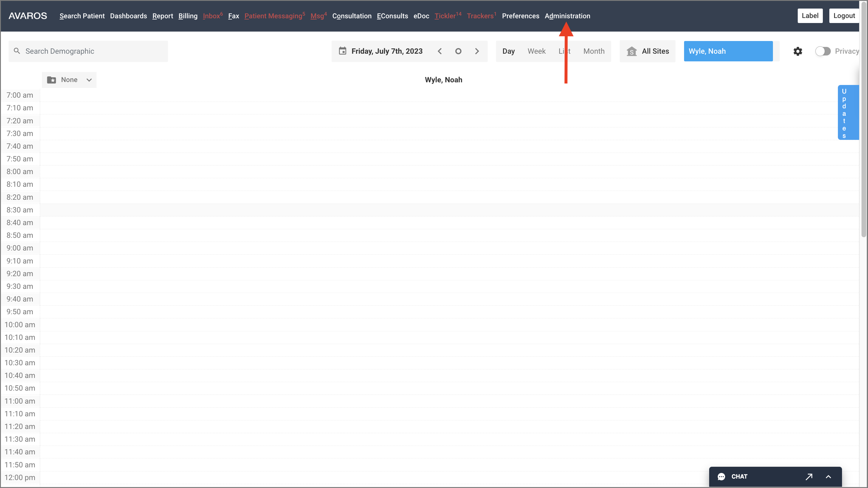This screenshot has width=868, height=488.
Task: Open the Inbox with 6 items
Action: point(213,16)
